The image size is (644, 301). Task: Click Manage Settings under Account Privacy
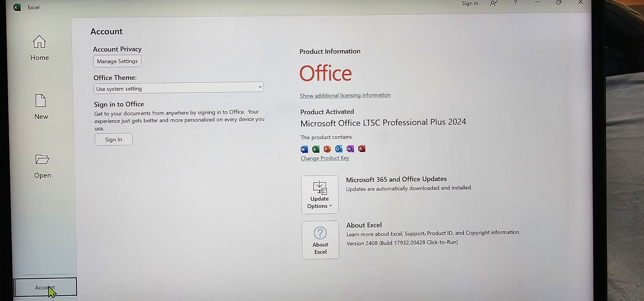point(117,61)
